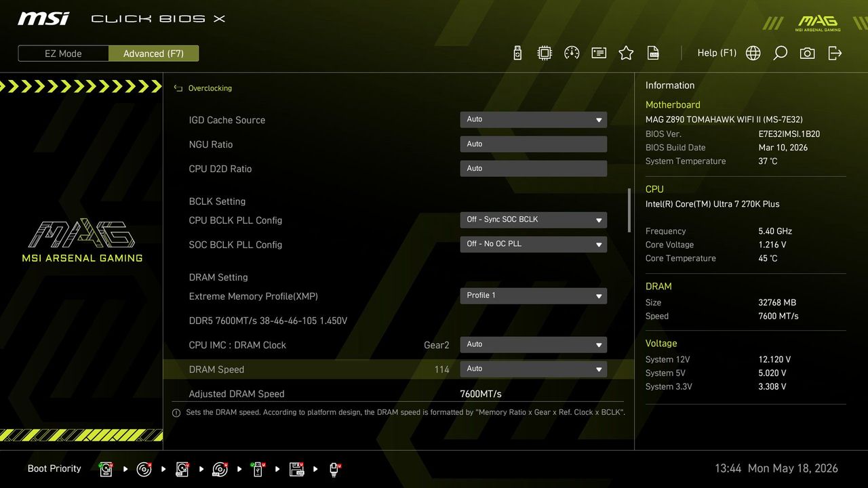Click the Adjusted DRAM Speed label
The image size is (868, 488).
(x=236, y=394)
